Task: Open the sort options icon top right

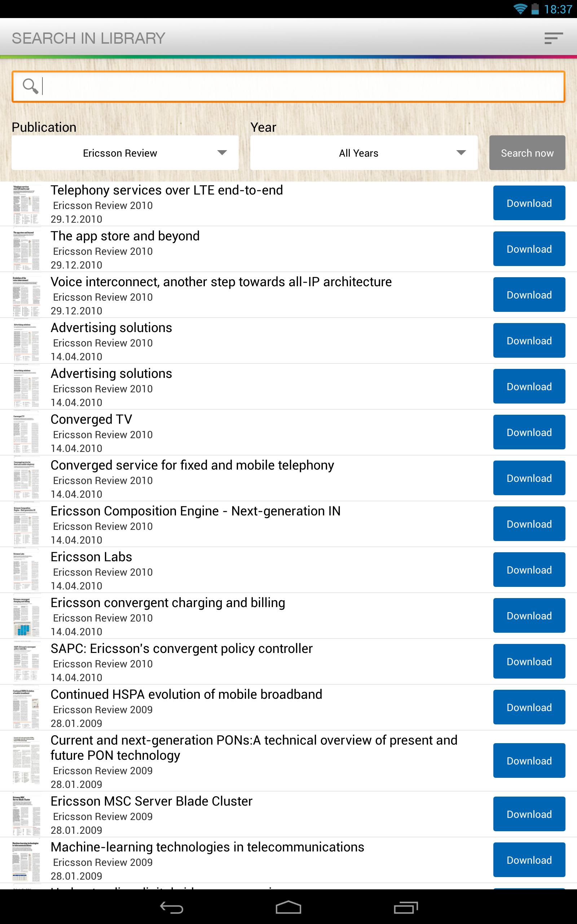Action: 552,38
